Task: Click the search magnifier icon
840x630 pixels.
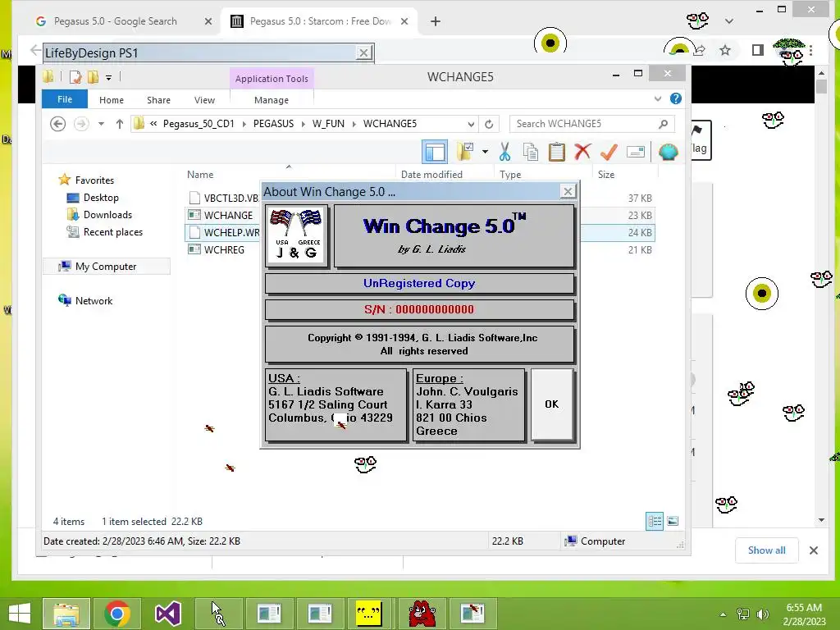Action: [663, 124]
